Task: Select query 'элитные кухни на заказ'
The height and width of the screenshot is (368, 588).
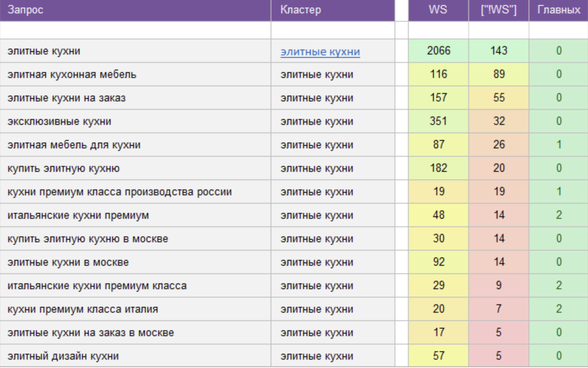Action: pyautogui.click(x=135, y=98)
